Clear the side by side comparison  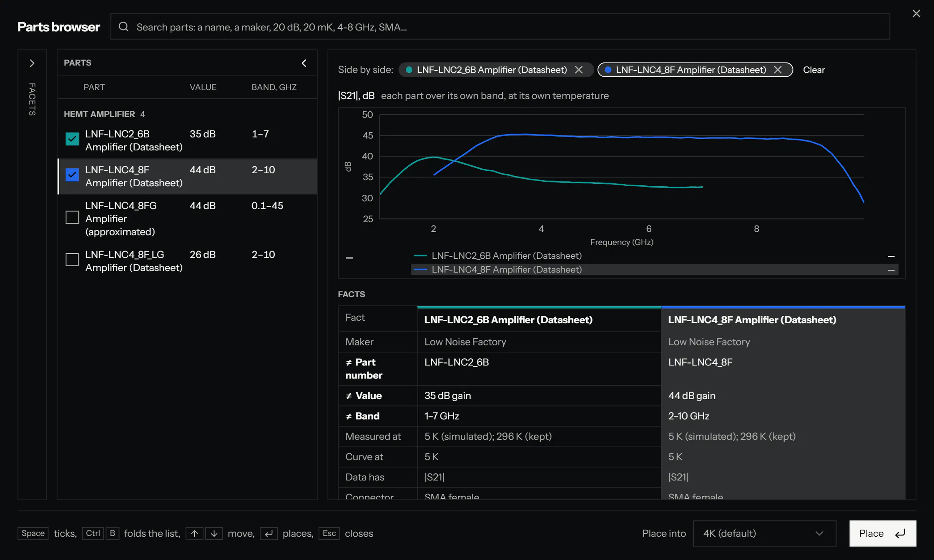(813, 70)
